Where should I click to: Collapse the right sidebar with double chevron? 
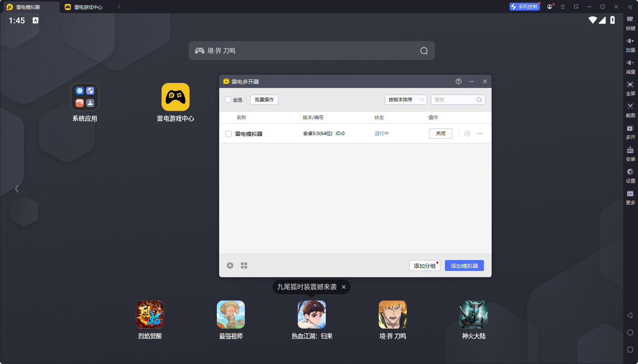click(x=630, y=7)
